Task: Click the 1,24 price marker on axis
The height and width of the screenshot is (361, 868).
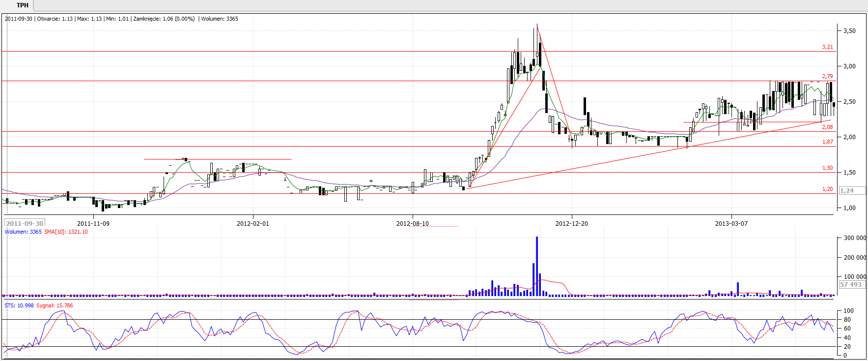Action: click(847, 191)
